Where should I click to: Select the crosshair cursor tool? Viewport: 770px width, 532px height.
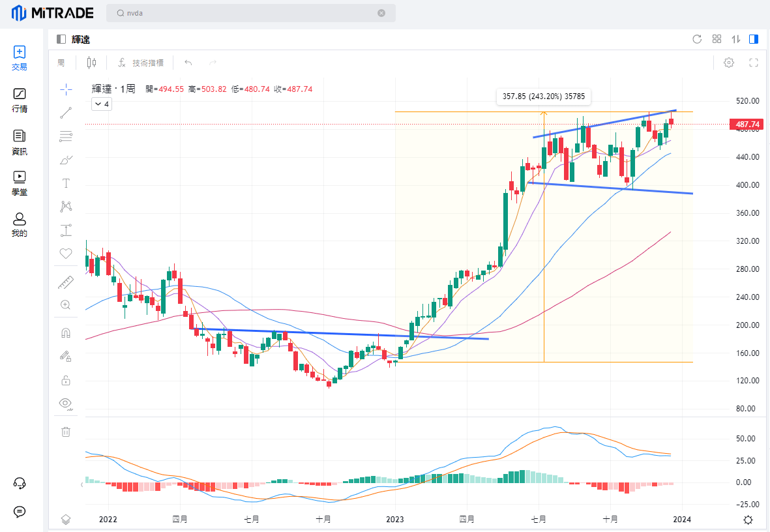66,89
